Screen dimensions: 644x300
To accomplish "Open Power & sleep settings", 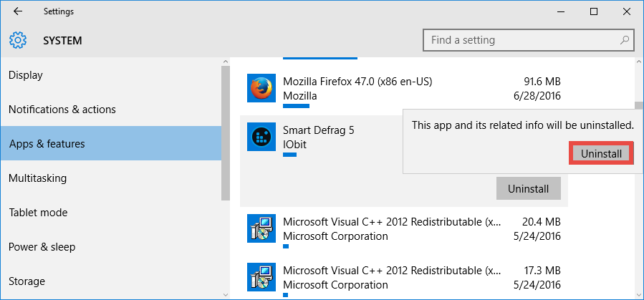I will (x=111, y=247).
